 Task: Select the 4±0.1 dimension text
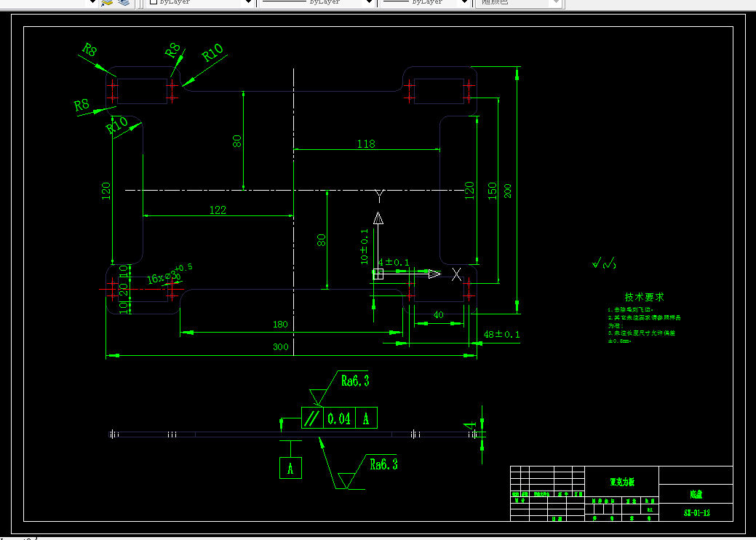394,262
